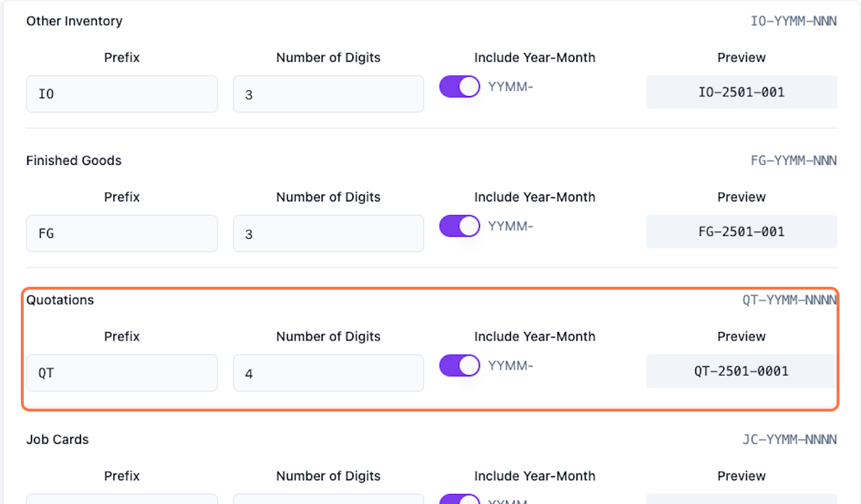This screenshot has height=504, width=861.
Task: Click the Job Cards section heading
Action: tap(57, 439)
